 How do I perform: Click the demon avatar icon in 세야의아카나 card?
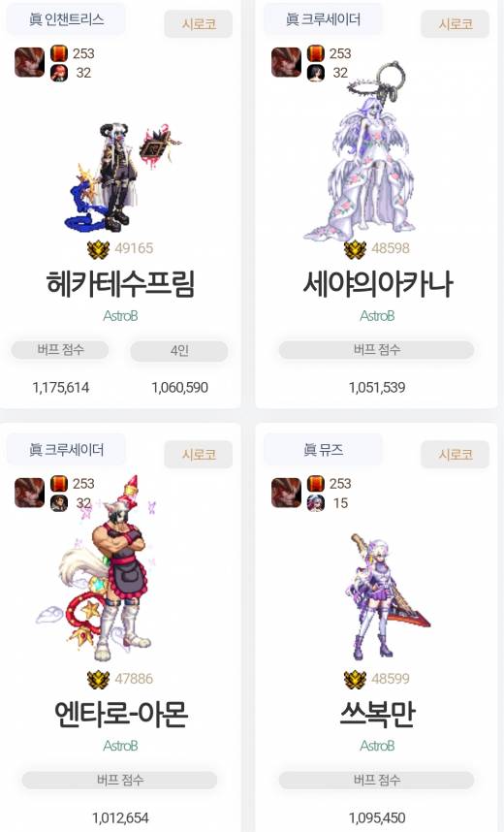286,62
